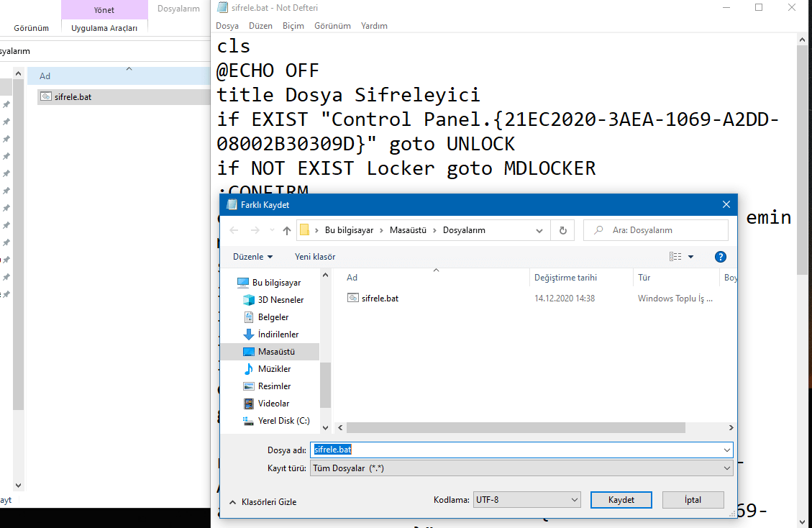812x528 pixels.
Task: Click the Back arrow in save dialog
Action: coord(233,230)
